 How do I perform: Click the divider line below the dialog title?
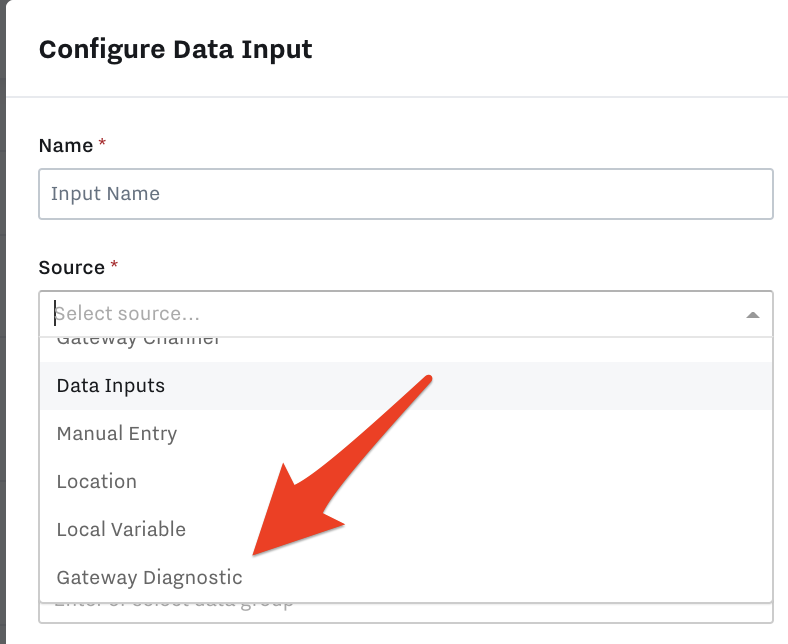tap(397, 96)
